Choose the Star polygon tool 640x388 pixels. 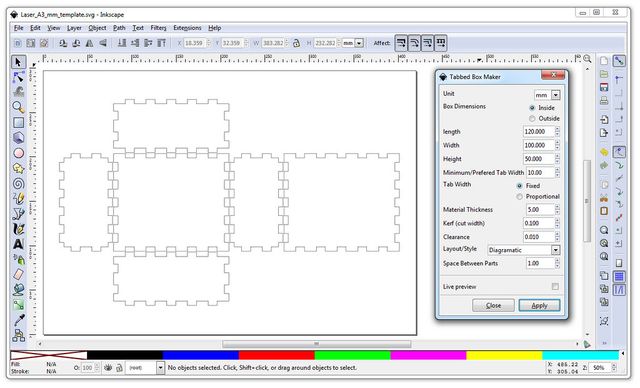[x=18, y=168]
